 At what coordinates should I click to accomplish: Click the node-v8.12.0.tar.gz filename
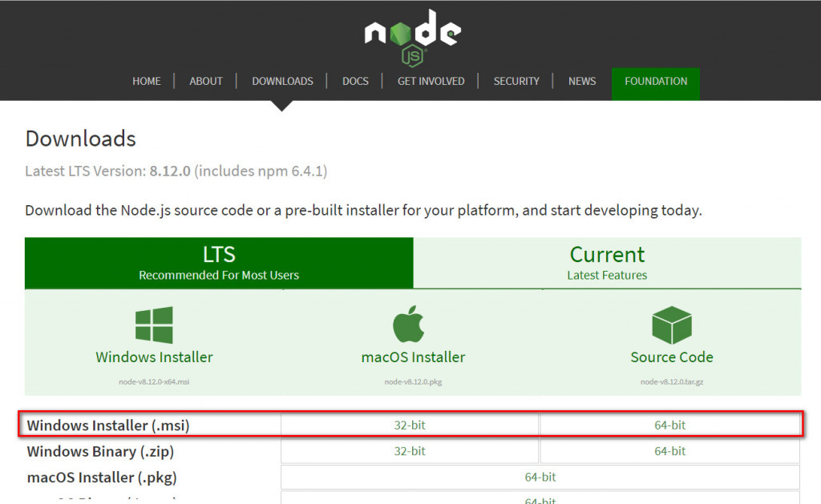[x=672, y=381]
